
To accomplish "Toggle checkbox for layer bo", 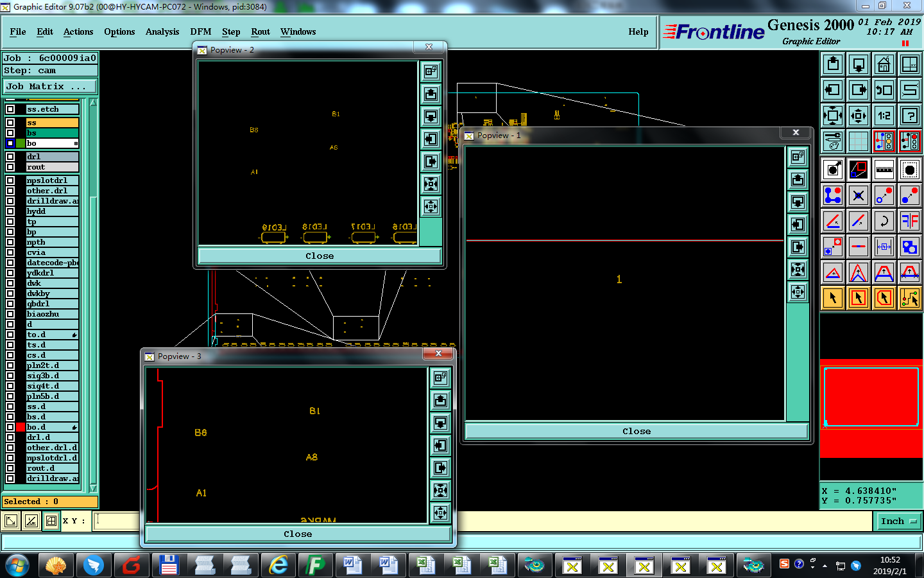I will click(x=10, y=143).
